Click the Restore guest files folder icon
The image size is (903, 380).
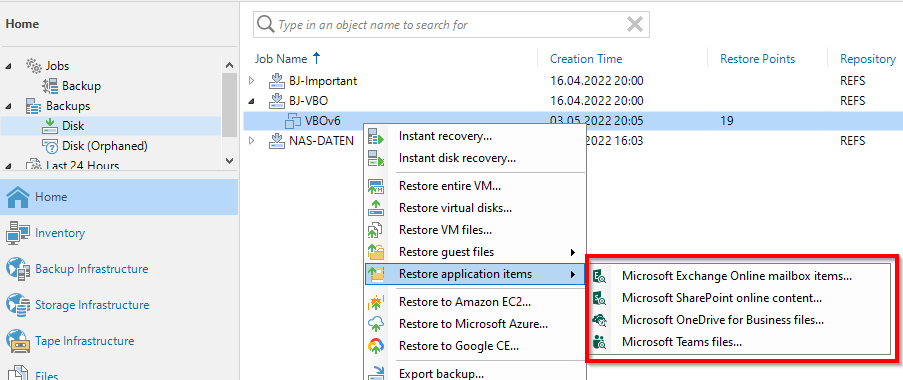click(x=376, y=252)
